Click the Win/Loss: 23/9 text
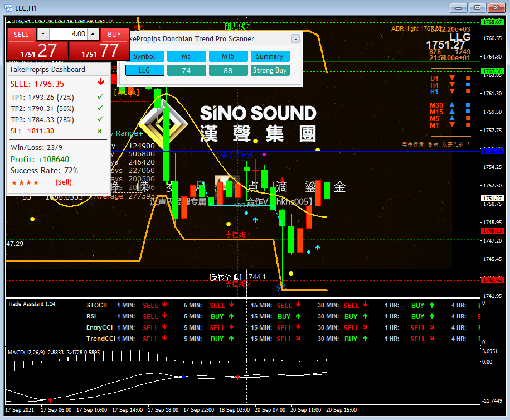Image resolution: width=510 pixels, height=420 pixels. point(36,147)
